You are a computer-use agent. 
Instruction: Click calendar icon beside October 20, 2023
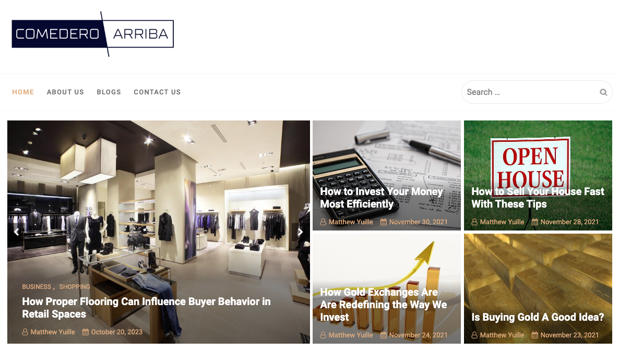pos(85,332)
